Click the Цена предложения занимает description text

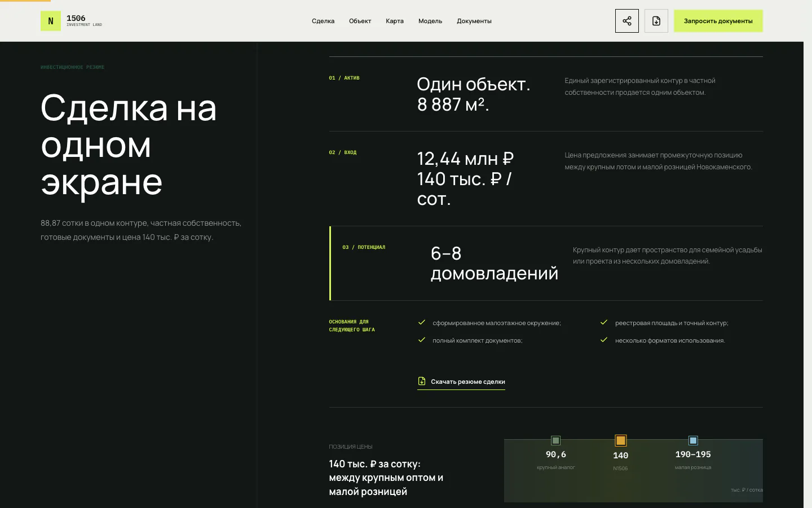[x=658, y=161]
